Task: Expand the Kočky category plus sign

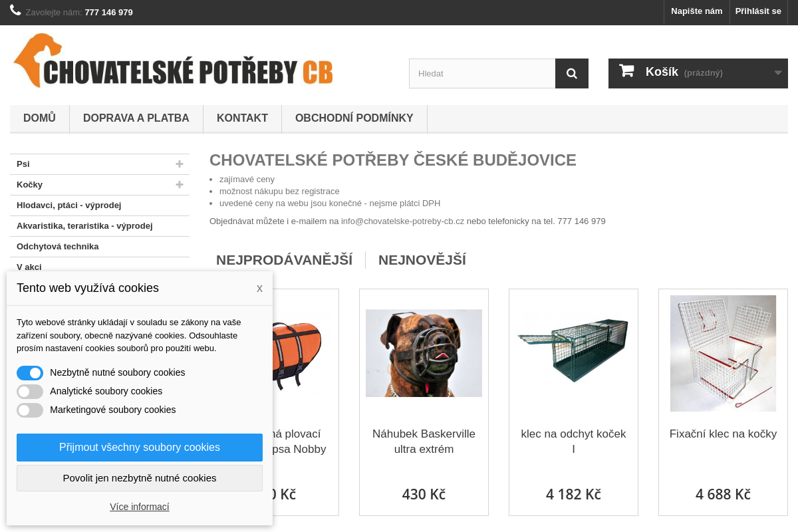Action: 180,184
